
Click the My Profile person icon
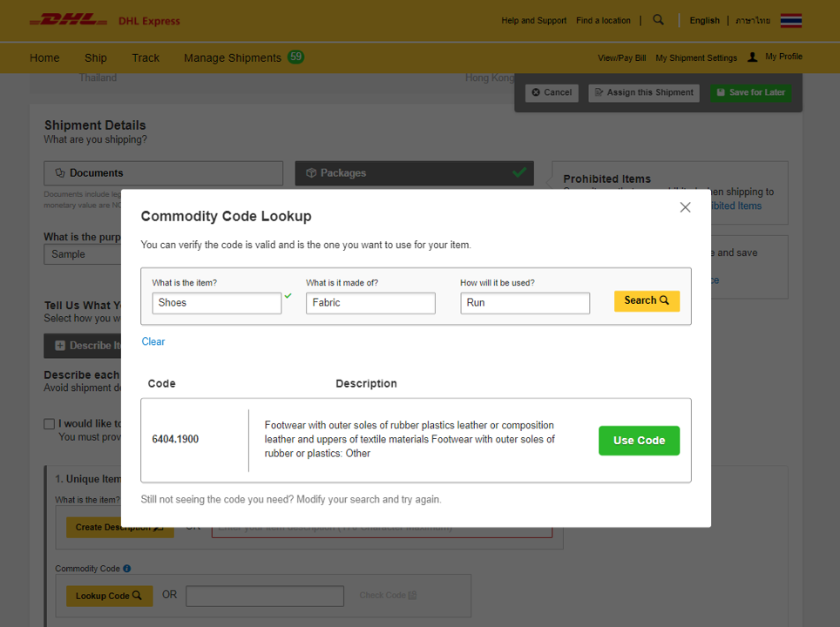pos(752,57)
